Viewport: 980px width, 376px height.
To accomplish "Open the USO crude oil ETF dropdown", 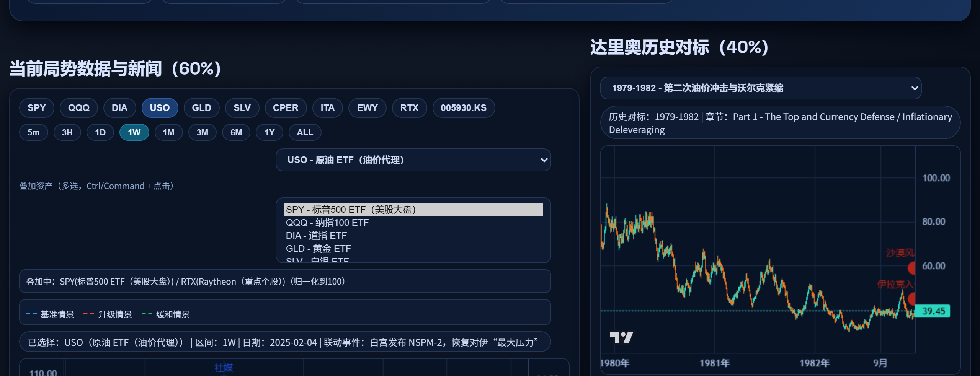I will [x=413, y=160].
